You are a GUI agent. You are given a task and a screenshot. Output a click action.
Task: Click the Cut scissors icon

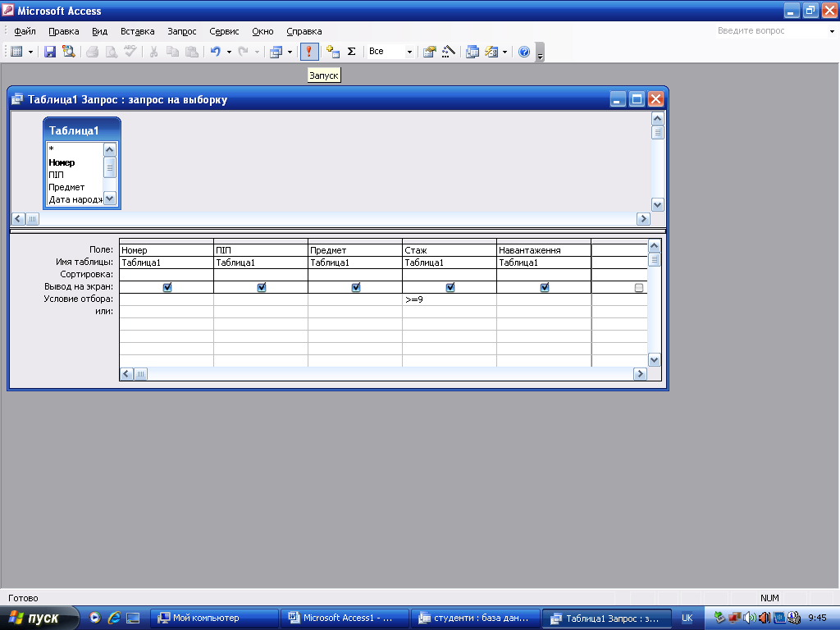pos(153,52)
